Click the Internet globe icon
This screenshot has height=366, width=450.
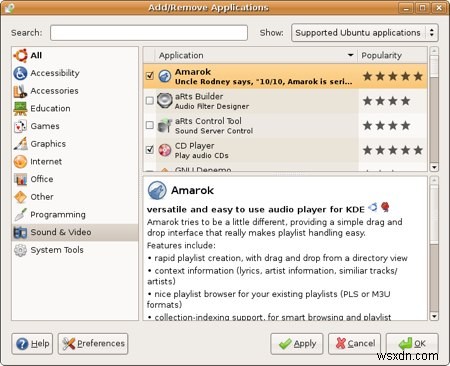tap(20, 161)
